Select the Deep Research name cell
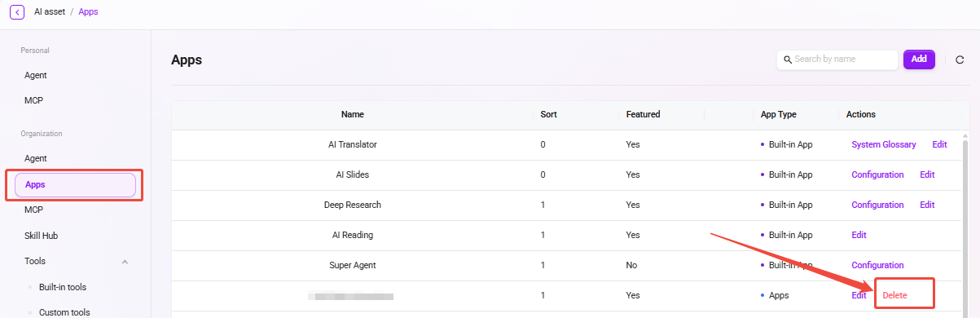This screenshot has height=318, width=980. 353,205
